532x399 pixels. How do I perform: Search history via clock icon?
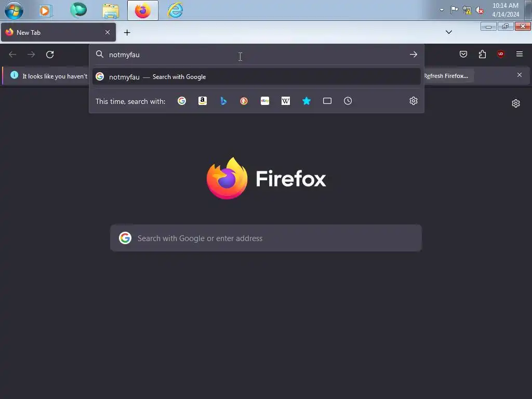point(348,101)
